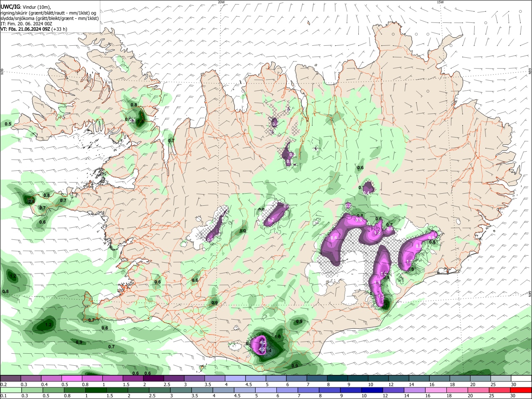Click the line 'slydda/snjókoma (grátt/bleikt/grænt - mm/1klst)'
The width and height of the screenshot is (532, 399).
pyautogui.click(x=49, y=18)
